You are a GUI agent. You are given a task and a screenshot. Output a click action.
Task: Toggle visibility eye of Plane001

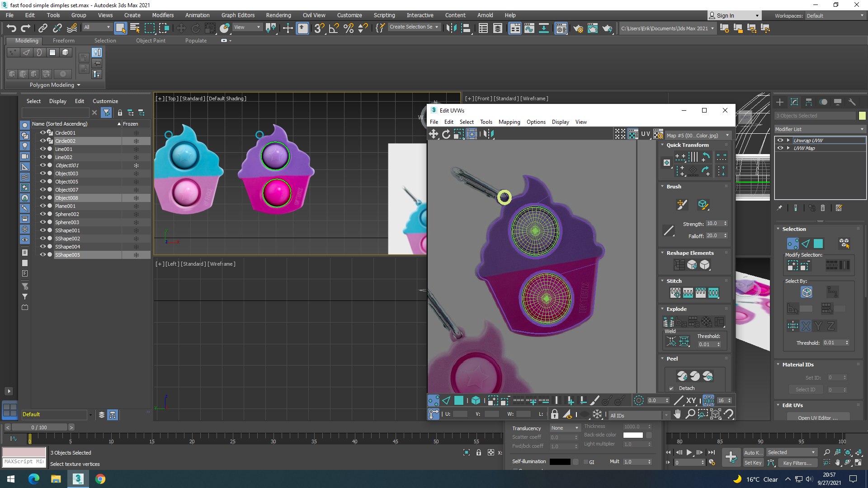[43, 206]
